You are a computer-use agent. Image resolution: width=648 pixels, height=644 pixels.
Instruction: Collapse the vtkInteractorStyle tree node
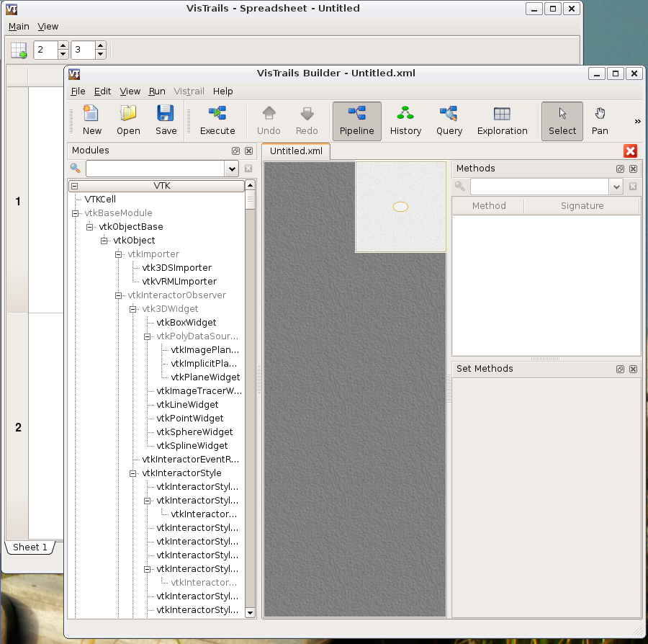click(133, 473)
